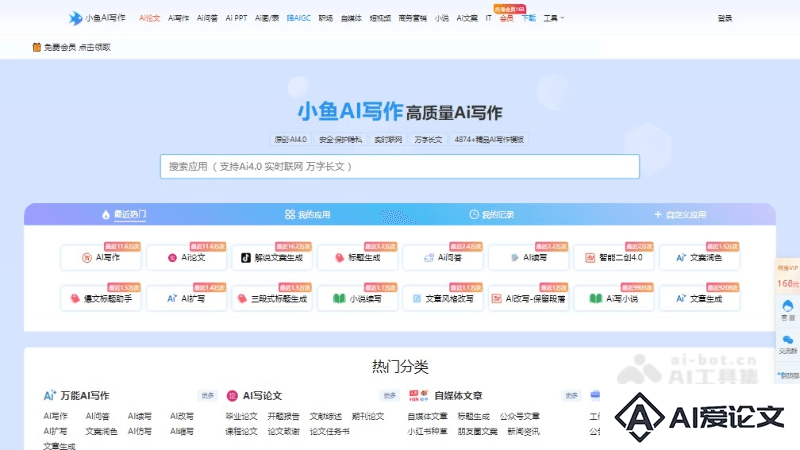Click the 开题报告 link

point(283,416)
